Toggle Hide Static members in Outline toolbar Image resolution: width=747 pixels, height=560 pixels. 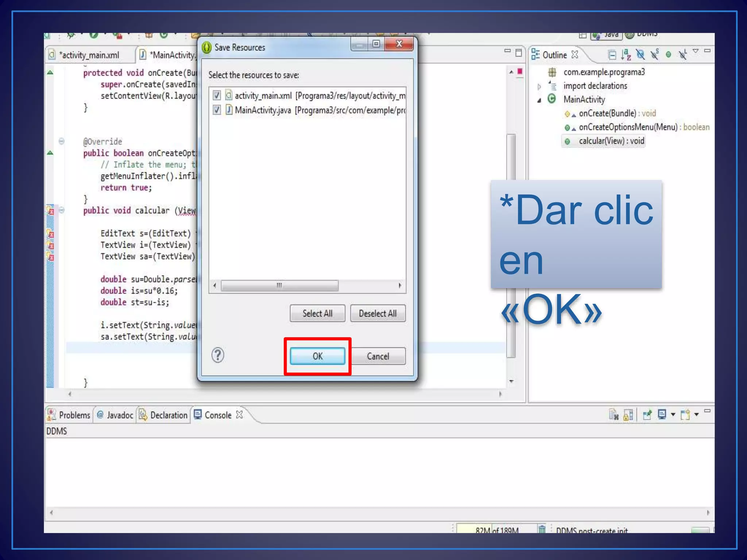pyautogui.click(x=655, y=55)
